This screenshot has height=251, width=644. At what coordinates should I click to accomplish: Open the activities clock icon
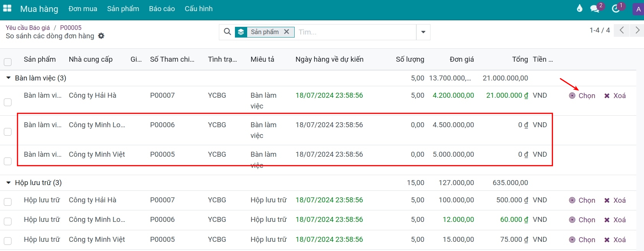tap(616, 8)
